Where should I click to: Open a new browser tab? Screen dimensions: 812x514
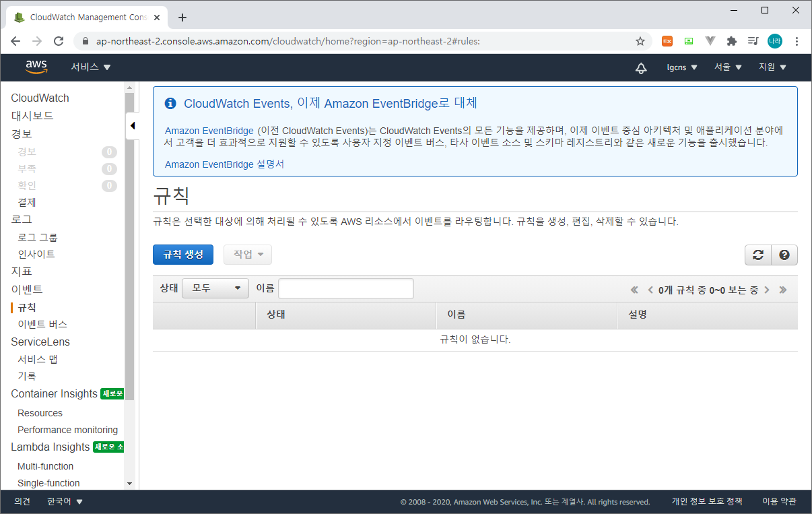(182, 18)
